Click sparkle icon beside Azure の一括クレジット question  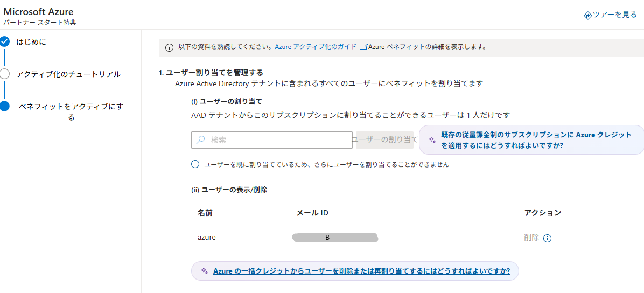(204, 271)
